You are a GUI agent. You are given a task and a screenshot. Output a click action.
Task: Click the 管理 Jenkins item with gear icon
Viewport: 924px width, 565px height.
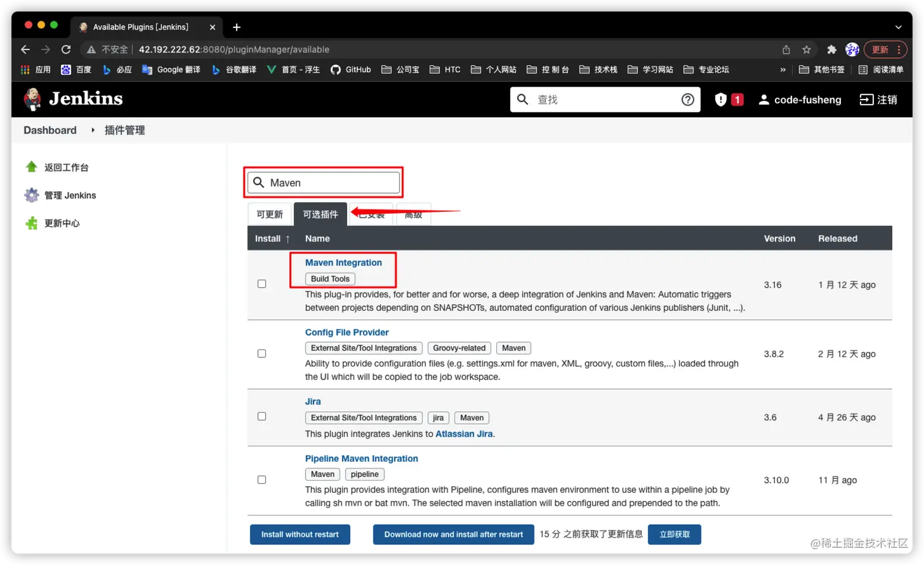pyautogui.click(x=60, y=195)
